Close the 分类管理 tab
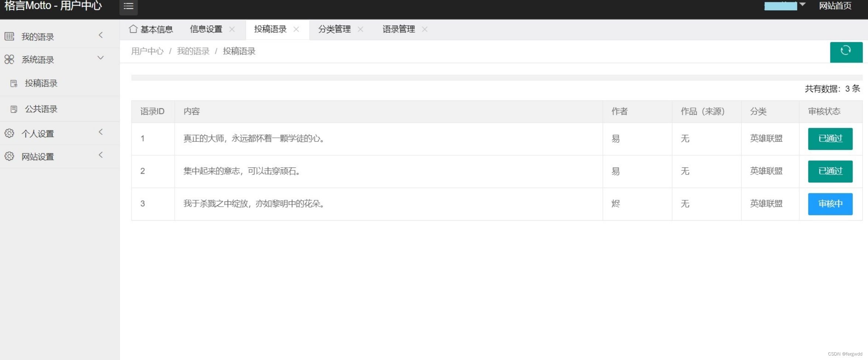 tap(360, 29)
